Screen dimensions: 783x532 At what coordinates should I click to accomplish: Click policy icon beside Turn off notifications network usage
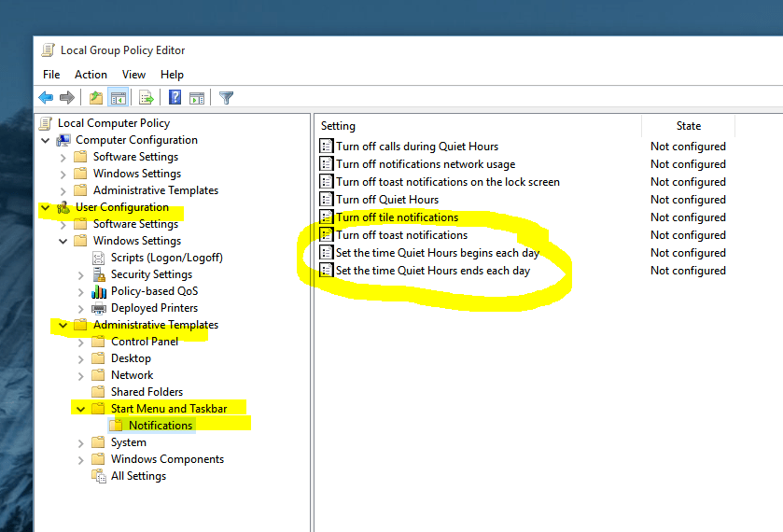[x=326, y=164]
